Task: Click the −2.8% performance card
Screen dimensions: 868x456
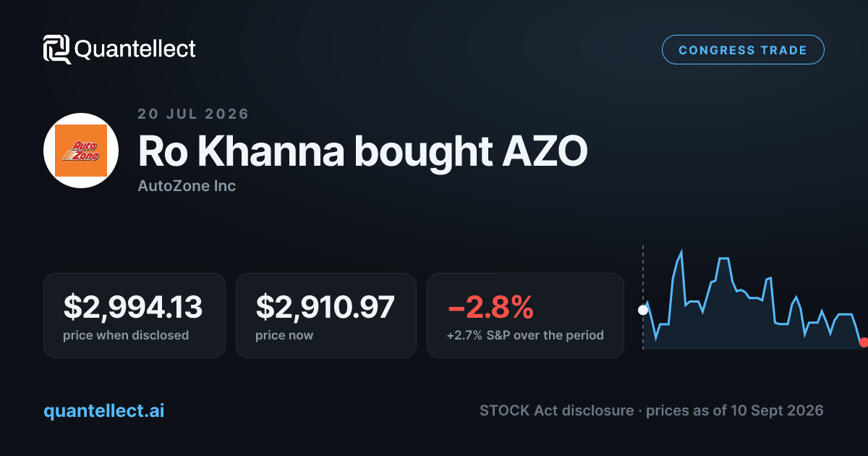Action: point(525,316)
